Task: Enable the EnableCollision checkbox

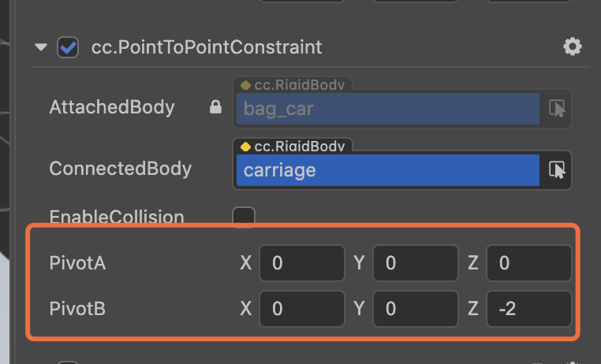Action: [x=244, y=217]
